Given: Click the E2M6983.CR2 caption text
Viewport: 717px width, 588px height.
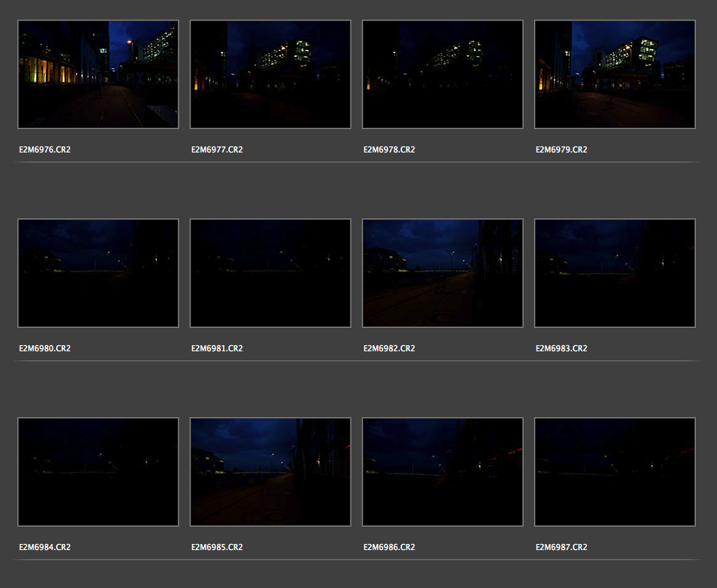Looking at the screenshot, I should tap(561, 349).
